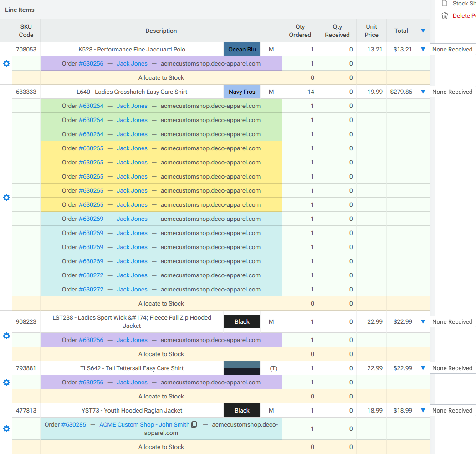Choose None Received for L640 Crosshatch Shirt
The width and height of the screenshot is (476, 454).
click(x=452, y=92)
